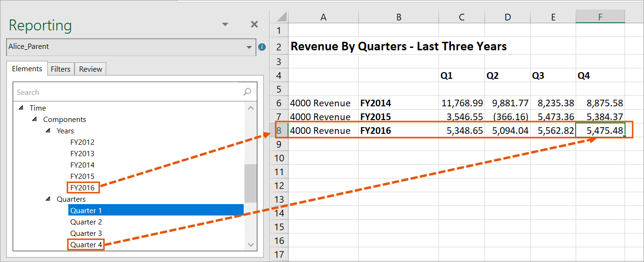
Task: Click cell with value 5,562.82
Action: (x=553, y=131)
